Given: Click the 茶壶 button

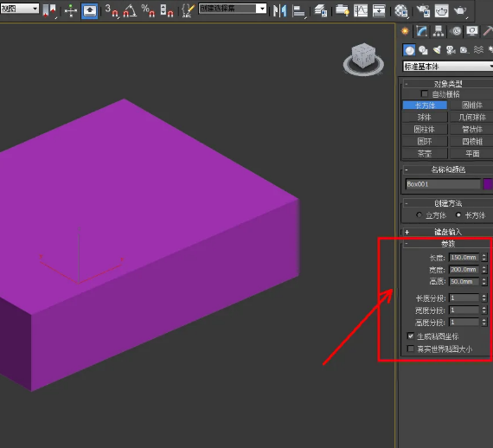Looking at the screenshot, I should click(x=425, y=154).
